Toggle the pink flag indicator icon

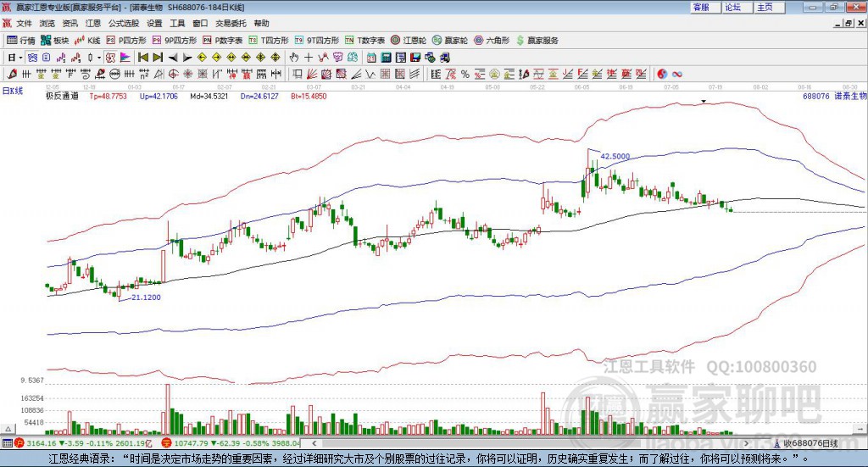click(125, 58)
